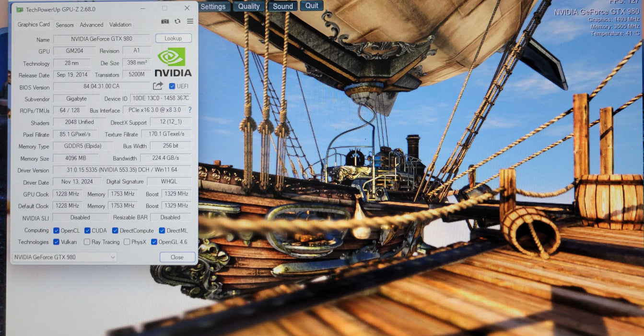The height and width of the screenshot is (336, 644).
Task: Click the Driver Version value 31.0.15.5335
Action: pyautogui.click(x=122, y=170)
